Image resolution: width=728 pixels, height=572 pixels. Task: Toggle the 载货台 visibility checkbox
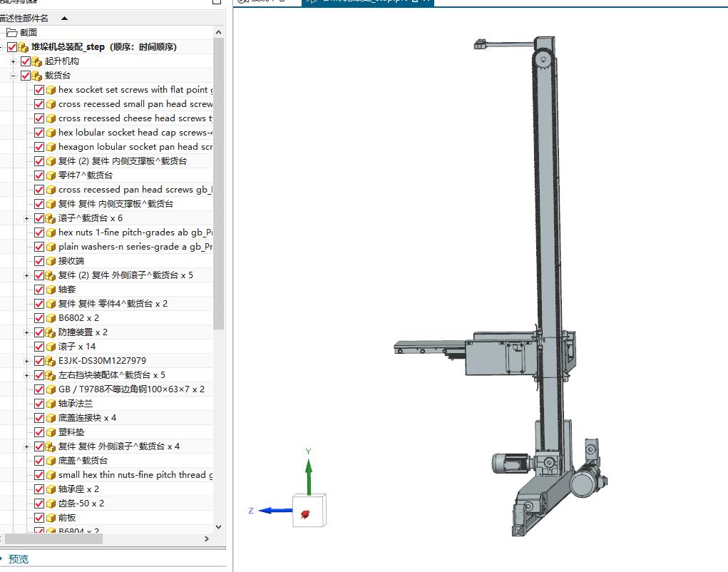(x=26, y=76)
